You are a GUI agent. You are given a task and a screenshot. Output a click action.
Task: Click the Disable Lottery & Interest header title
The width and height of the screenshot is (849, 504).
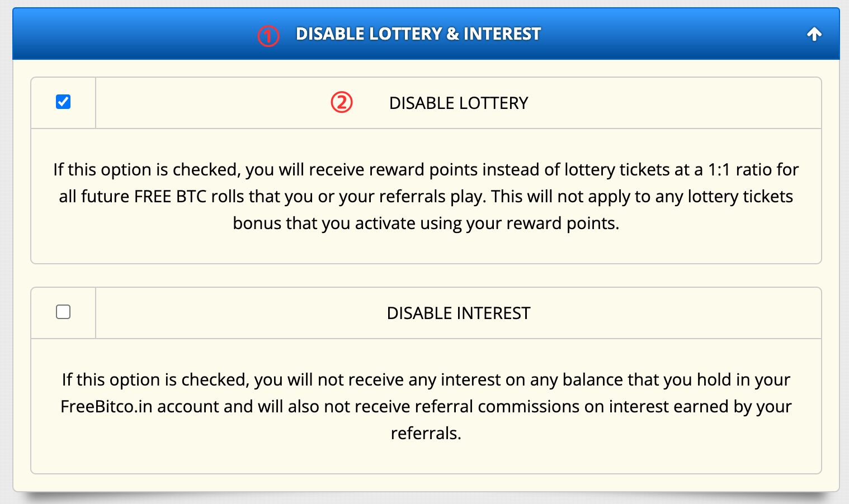pos(418,34)
